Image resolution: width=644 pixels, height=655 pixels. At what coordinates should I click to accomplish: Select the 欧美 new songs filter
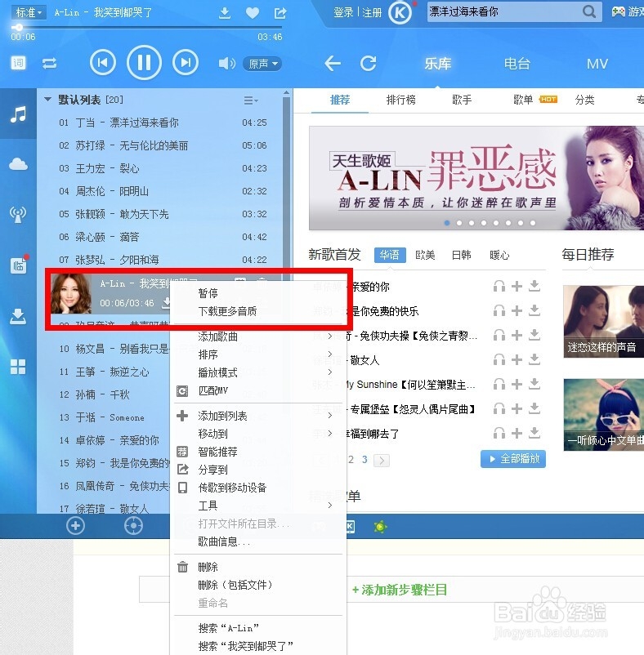coord(425,256)
